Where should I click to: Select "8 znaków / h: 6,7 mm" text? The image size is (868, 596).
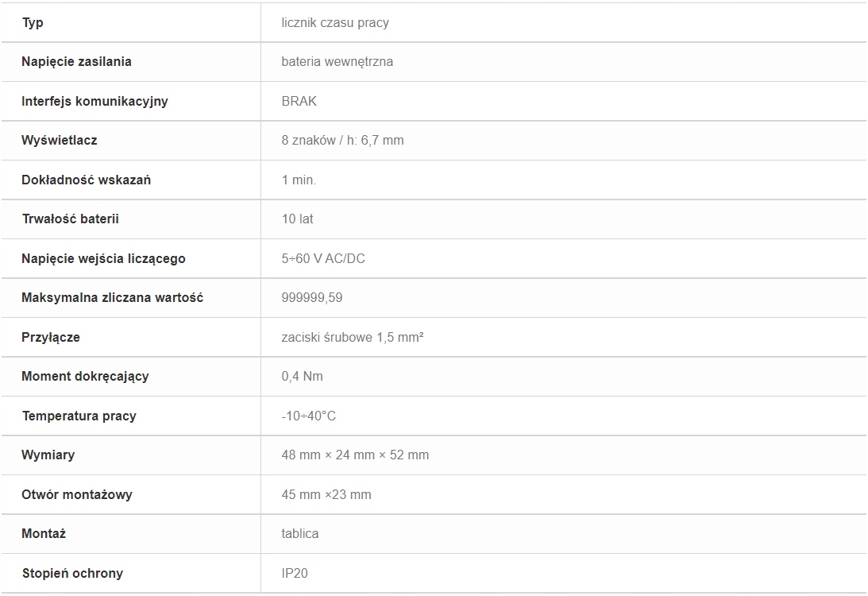342,140
